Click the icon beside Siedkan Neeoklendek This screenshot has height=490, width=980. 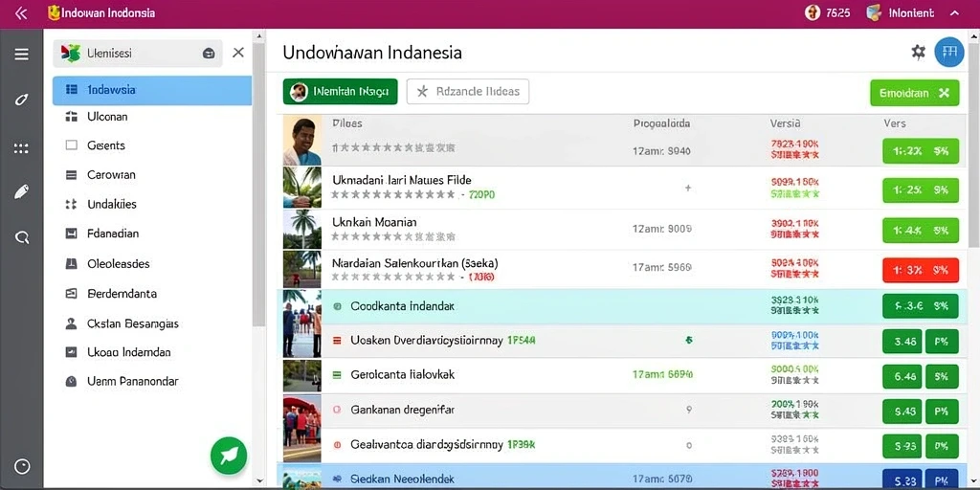click(x=338, y=479)
